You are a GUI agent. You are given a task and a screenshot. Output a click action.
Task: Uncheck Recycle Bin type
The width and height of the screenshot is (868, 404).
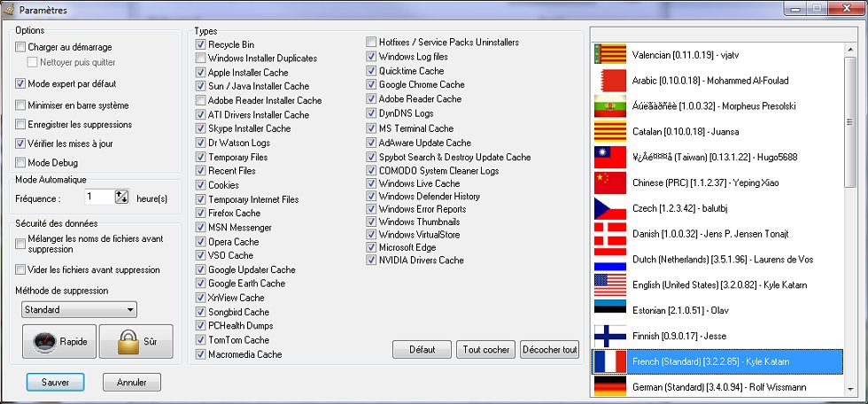coord(200,43)
